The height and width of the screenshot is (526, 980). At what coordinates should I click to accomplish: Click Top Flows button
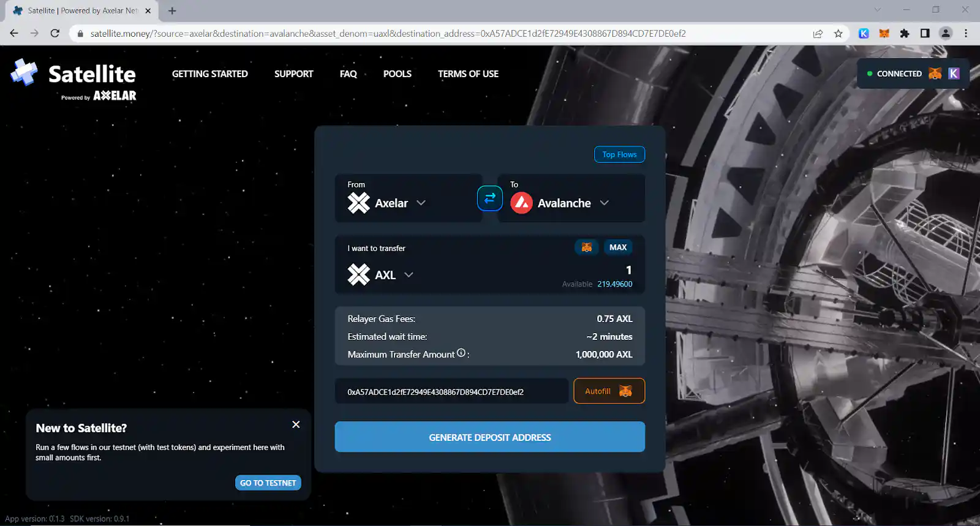pyautogui.click(x=619, y=154)
